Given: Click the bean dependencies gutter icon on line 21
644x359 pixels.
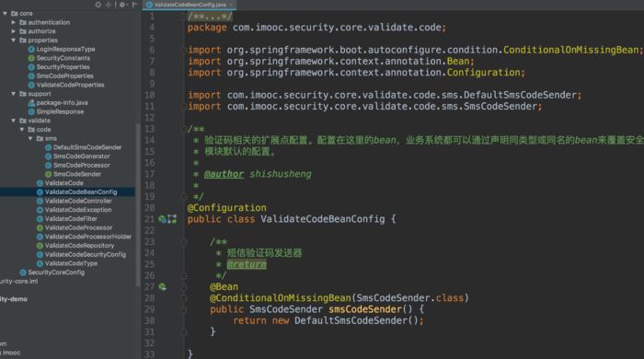Looking at the screenshot, I should pyautogui.click(x=172, y=219).
